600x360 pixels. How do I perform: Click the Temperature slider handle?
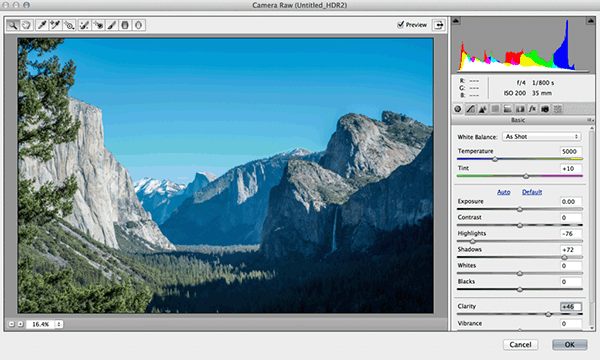pyautogui.click(x=495, y=159)
